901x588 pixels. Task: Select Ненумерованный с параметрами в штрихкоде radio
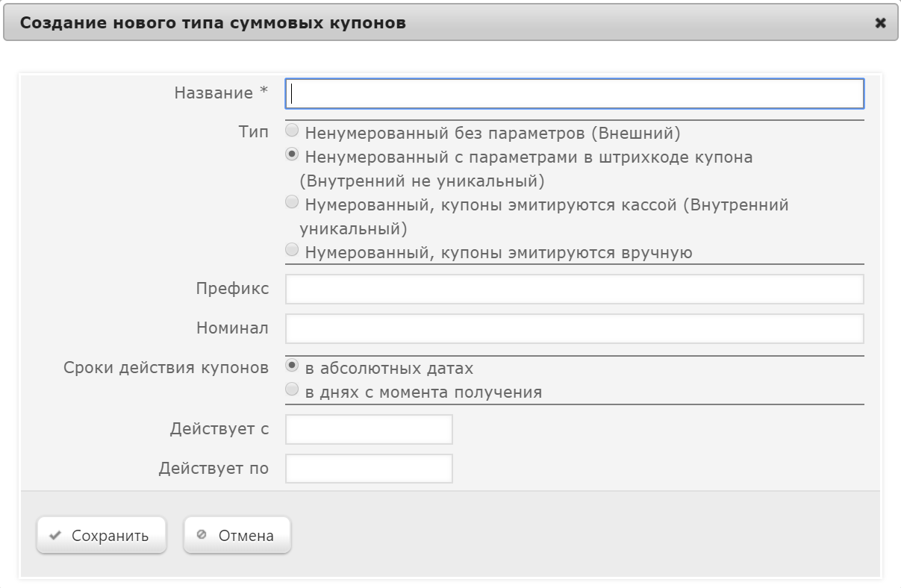point(293,155)
